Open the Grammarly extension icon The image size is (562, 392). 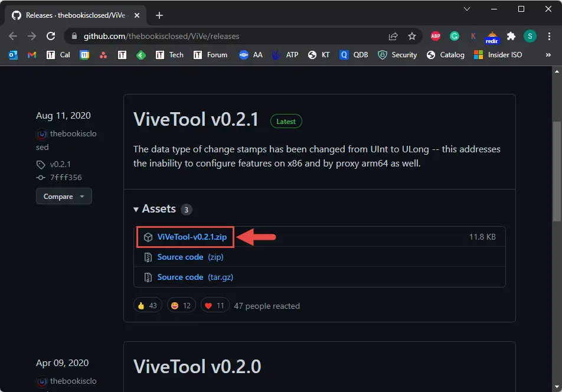point(455,36)
